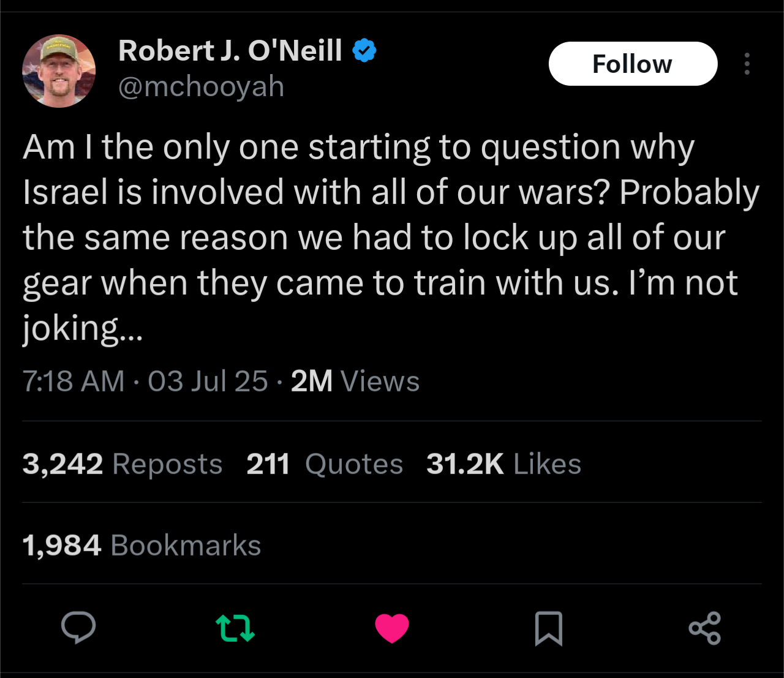Click the word "joking..." in the tweet
This screenshot has width=784, height=678.
(83, 329)
